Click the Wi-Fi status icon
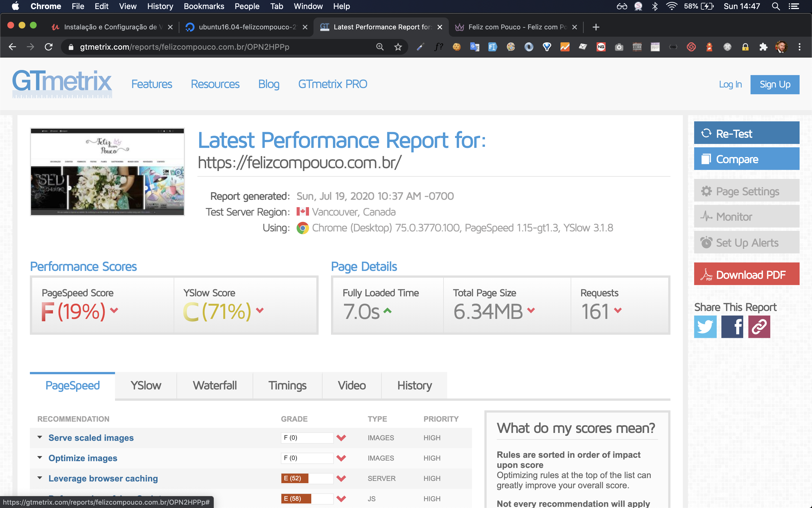This screenshot has width=812, height=508. click(x=671, y=6)
